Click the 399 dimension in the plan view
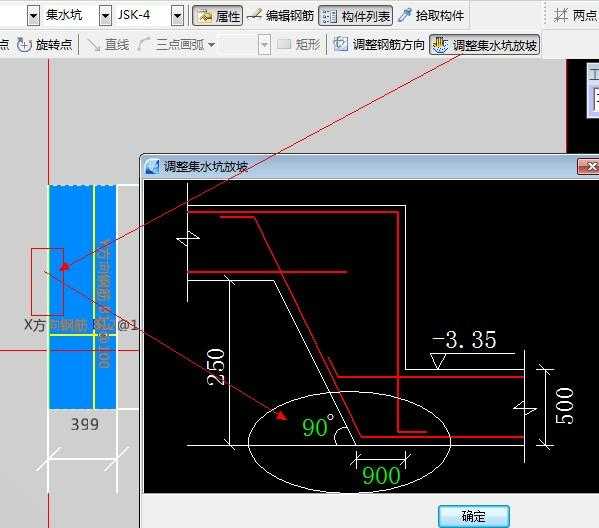The height and width of the screenshot is (528, 599). point(85,424)
